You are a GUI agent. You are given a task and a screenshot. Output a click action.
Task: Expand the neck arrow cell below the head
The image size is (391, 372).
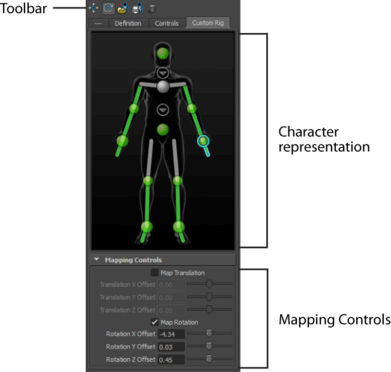tap(163, 73)
